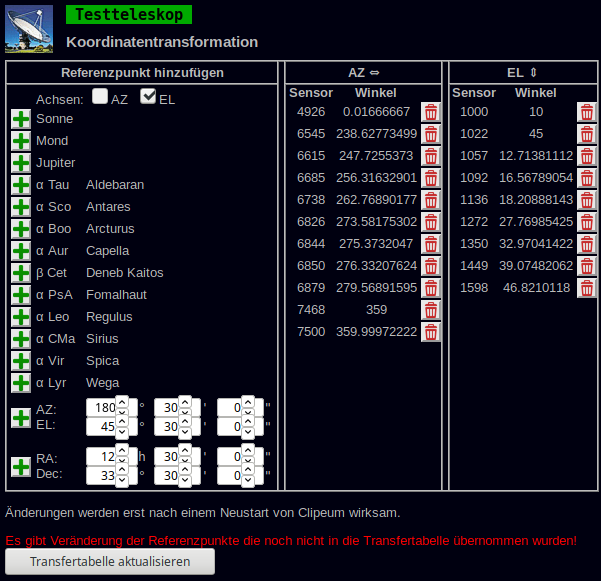Click the telescope dish logo image
This screenshot has height=581, width=601.
coord(29,29)
